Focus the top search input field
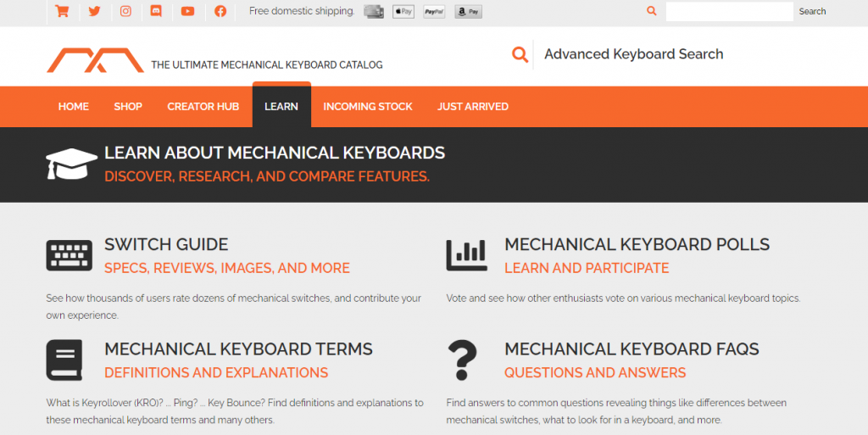868x435 pixels. tap(730, 11)
